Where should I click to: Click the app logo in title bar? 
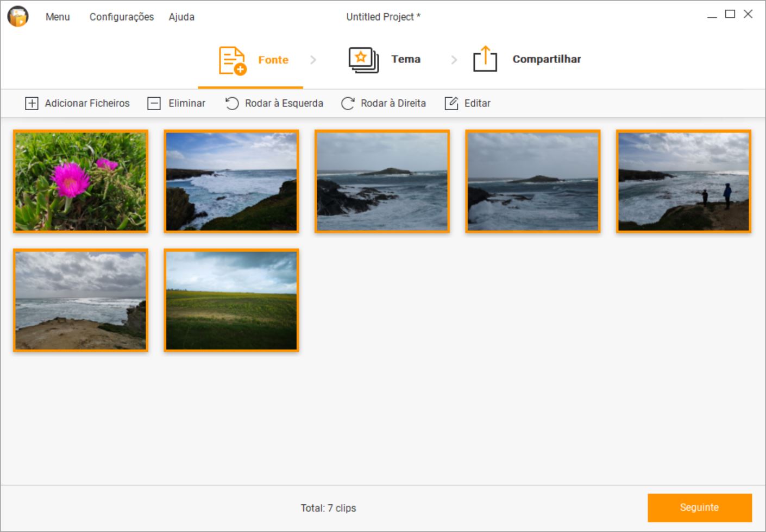(x=18, y=17)
